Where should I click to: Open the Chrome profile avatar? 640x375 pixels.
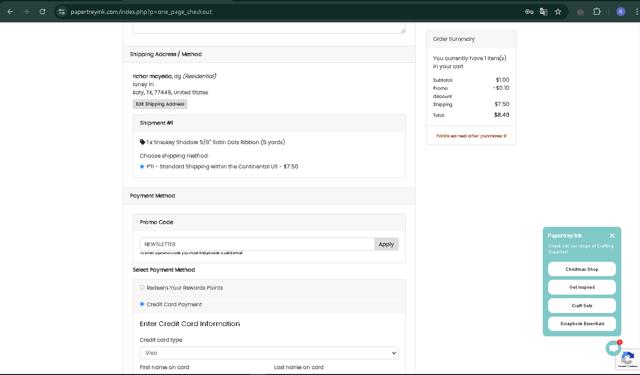tap(620, 12)
